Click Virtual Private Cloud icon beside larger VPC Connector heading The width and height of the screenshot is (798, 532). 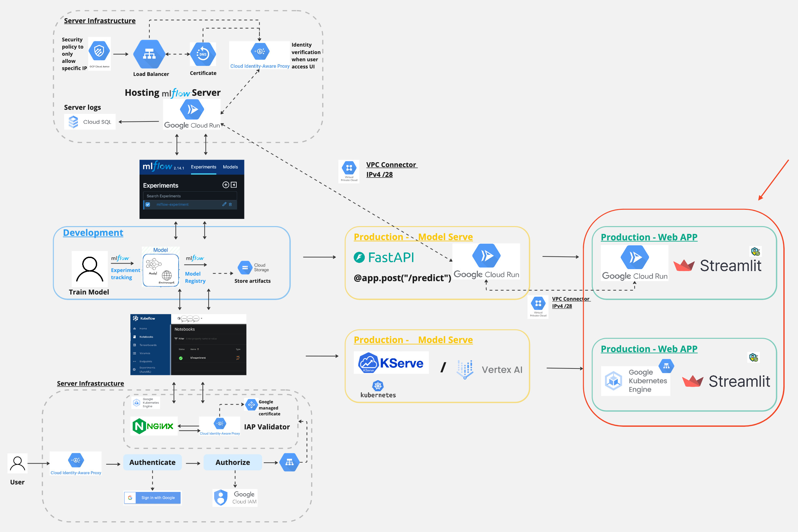(x=349, y=167)
